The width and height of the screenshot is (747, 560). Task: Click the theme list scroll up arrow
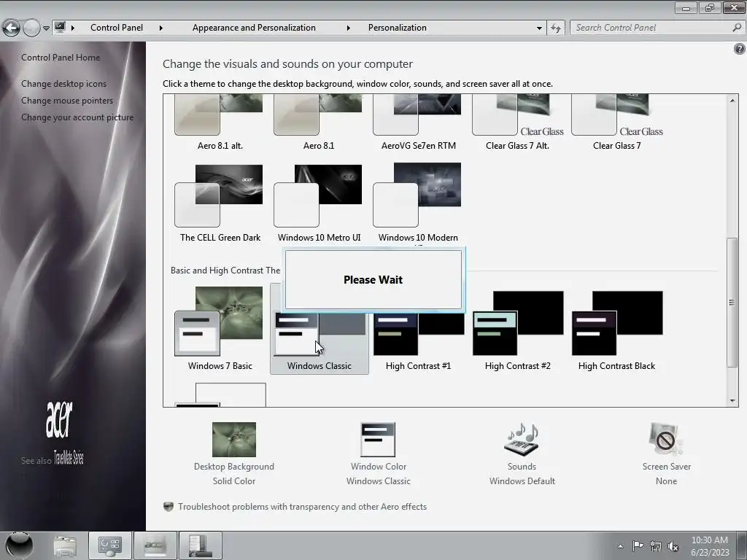tap(732, 101)
